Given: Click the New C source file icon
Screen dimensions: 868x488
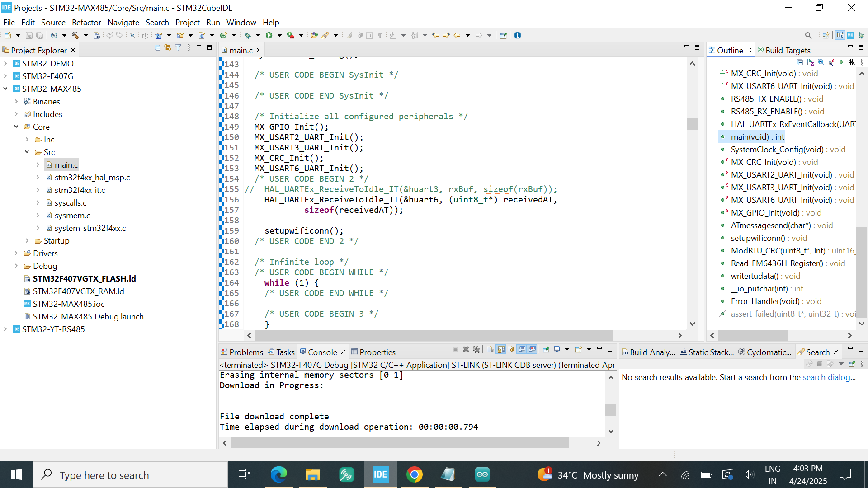Looking at the screenshot, I should (x=202, y=35).
